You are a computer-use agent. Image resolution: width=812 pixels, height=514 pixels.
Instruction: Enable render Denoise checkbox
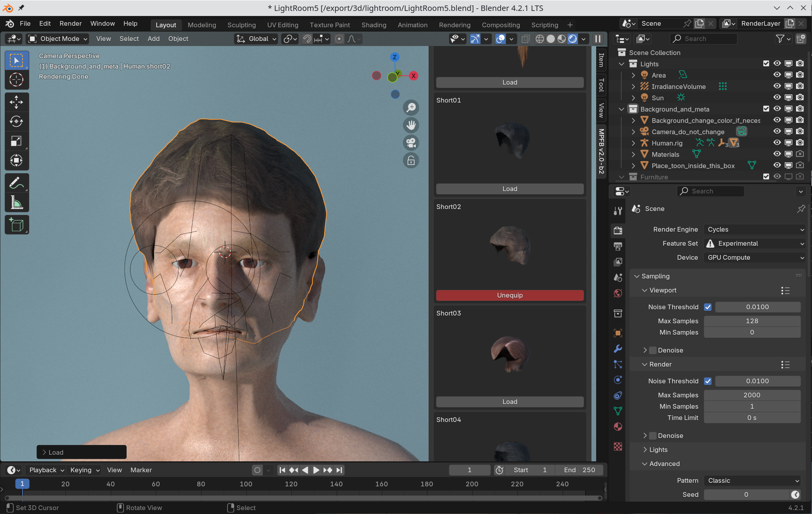point(653,436)
